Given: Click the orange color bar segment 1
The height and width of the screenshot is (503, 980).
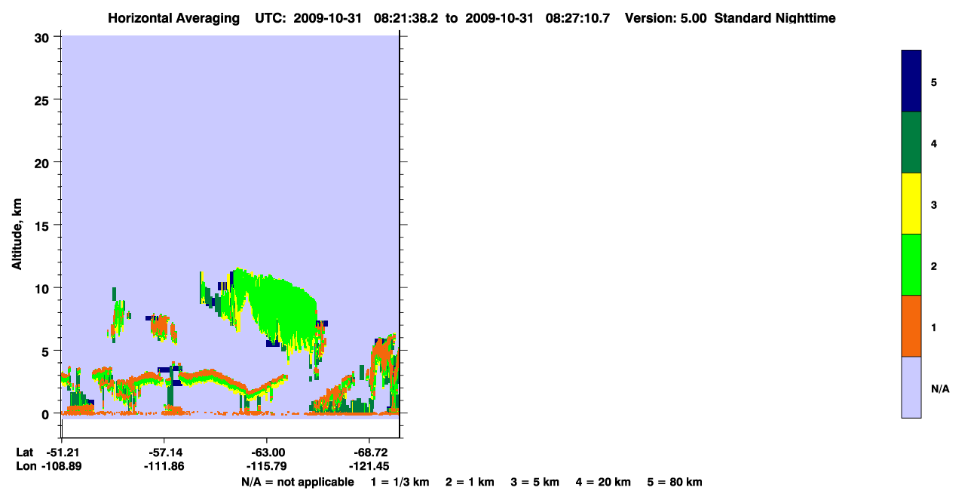Looking at the screenshot, I should (x=911, y=326).
